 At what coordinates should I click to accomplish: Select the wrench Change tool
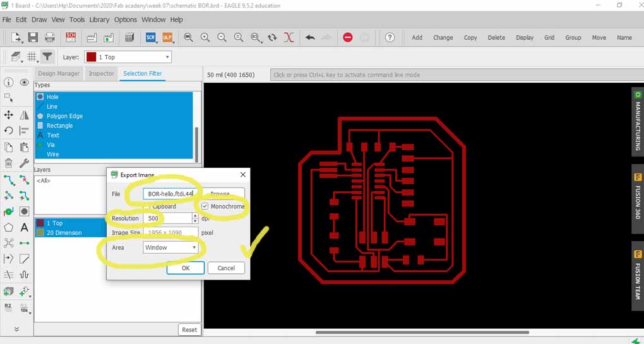coord(24,163)
